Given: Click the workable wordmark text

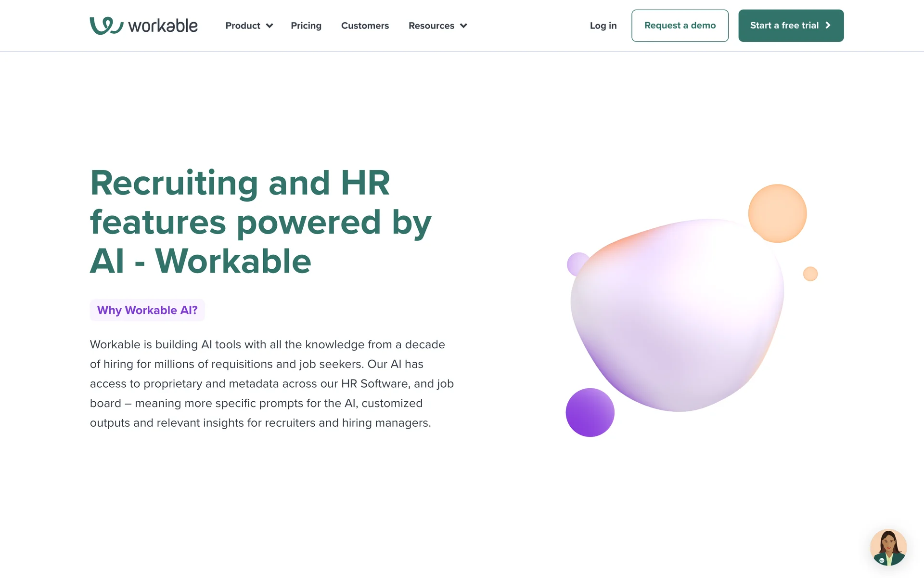Looking at the screenshot, I should [x=163, y=26].
